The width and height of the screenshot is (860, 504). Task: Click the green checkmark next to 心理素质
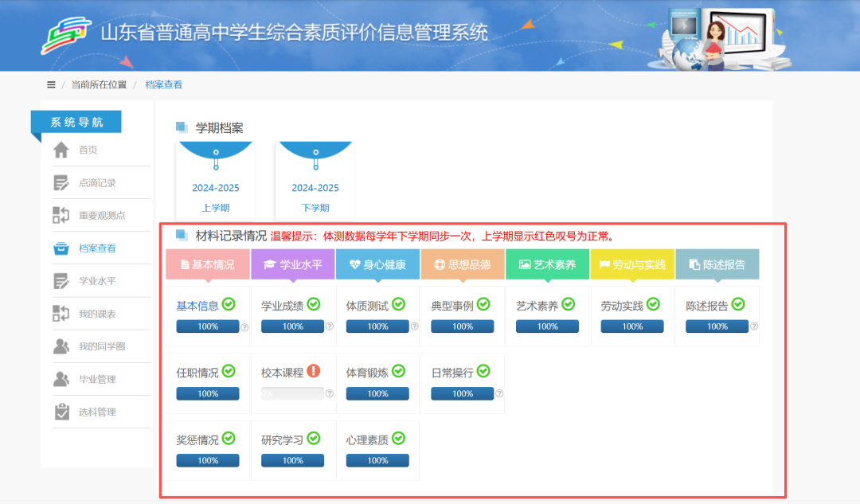click(x=398, y=438)
